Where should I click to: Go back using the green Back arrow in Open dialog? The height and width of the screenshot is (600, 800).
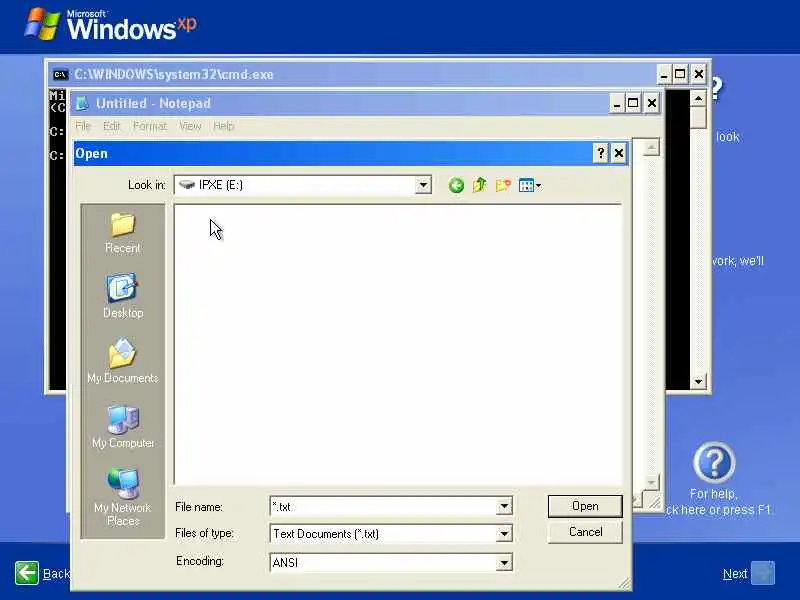coord(456,185)
